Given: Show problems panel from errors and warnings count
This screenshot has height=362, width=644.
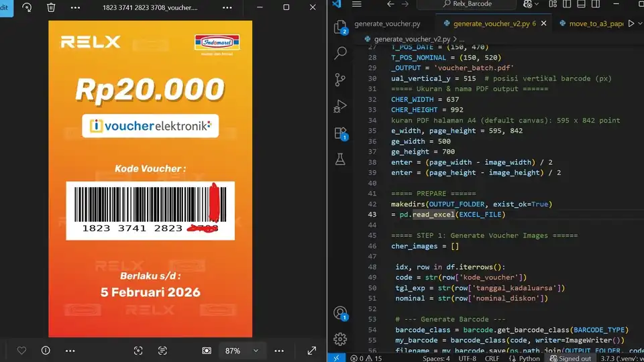Looking at the screenshot, I should pos(366,358).
